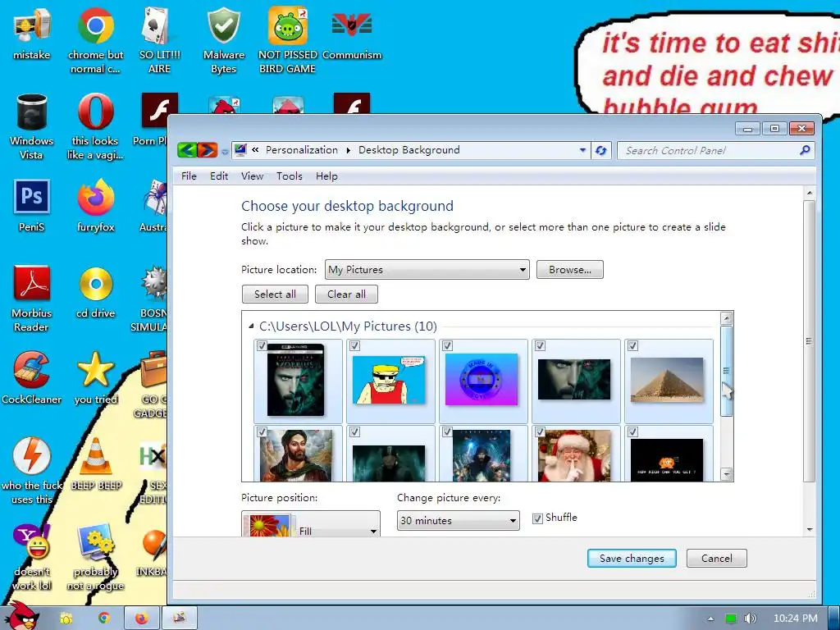Viewport: 840px width, 630px height.
Task: Select the pyramid wallpaper thumbnail
Action: pos(667,381)
